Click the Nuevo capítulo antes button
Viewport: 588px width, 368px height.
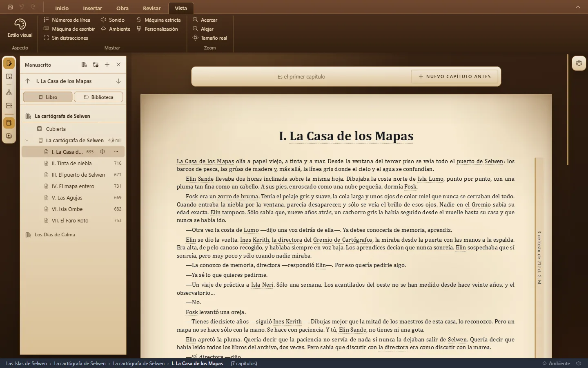click(x=454, y=76)
